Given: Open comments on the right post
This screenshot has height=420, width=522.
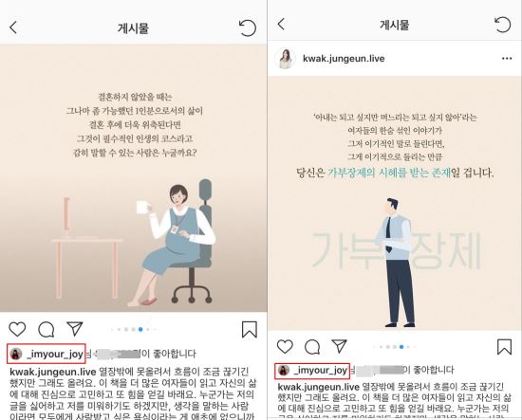Looking at the screenshot, I should coord(312,347).
